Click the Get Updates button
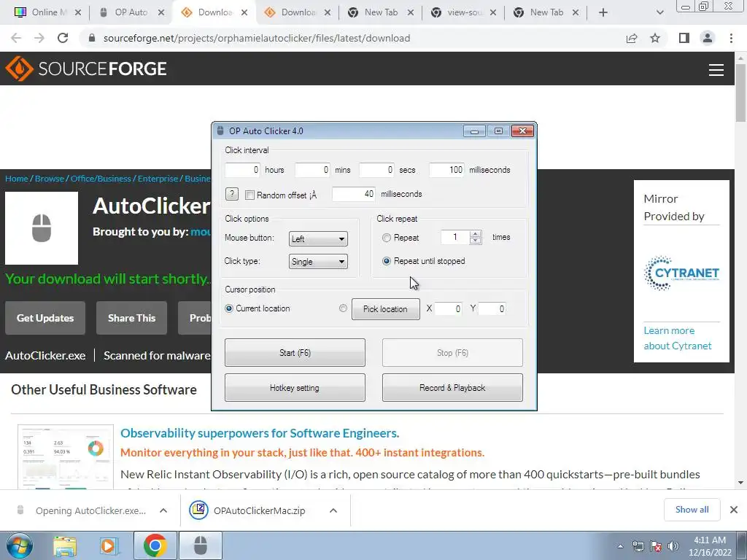Screen dimensions: 747x560 [x=45, y=318]
